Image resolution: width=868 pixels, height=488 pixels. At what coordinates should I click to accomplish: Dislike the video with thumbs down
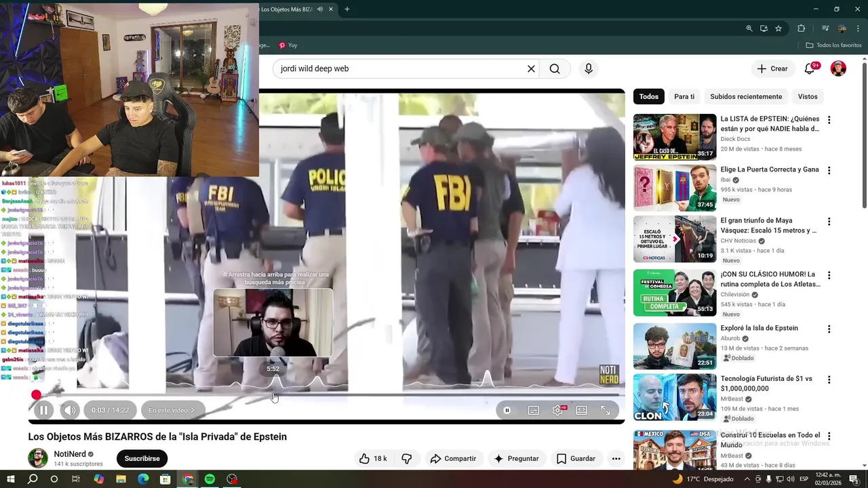(x=407, y=459)
